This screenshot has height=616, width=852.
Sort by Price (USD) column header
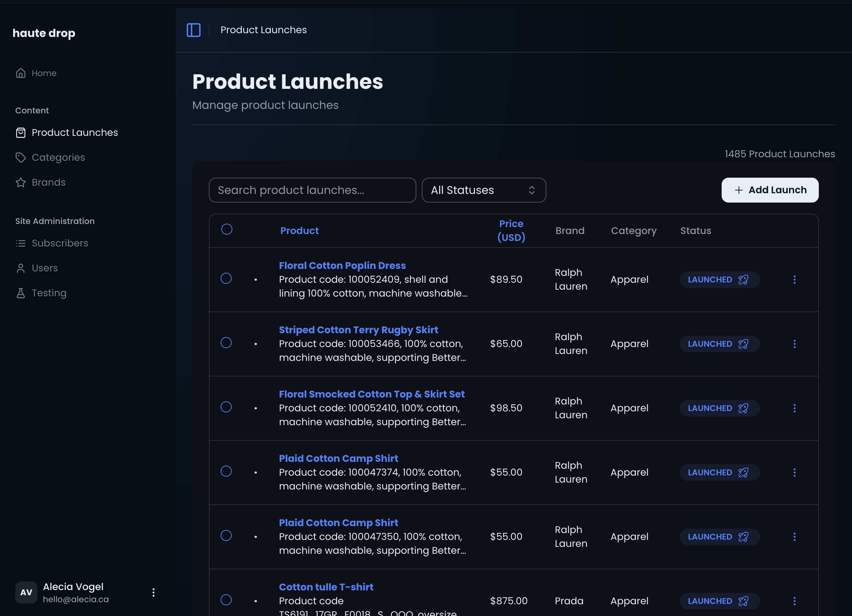[511, 231]
